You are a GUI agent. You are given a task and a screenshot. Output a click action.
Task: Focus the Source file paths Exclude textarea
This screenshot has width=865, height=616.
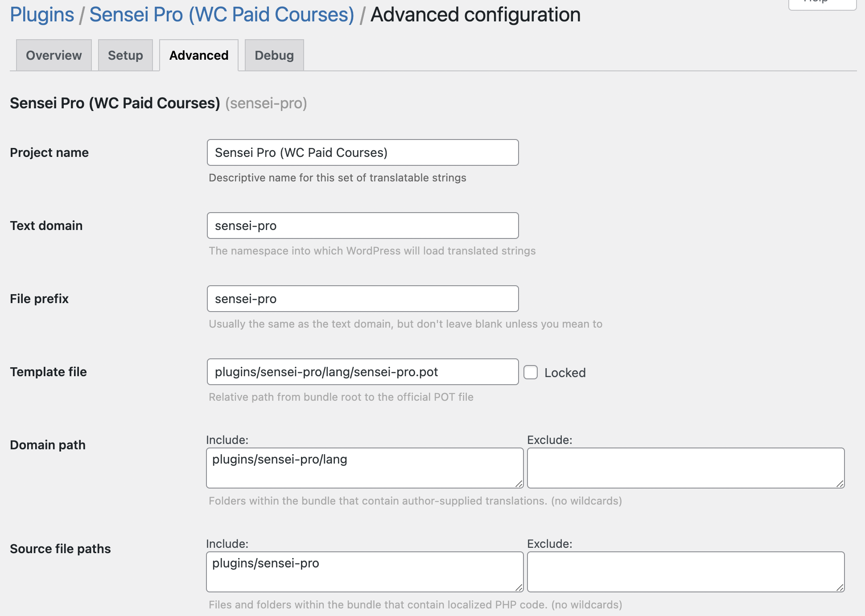pos(685,572)
